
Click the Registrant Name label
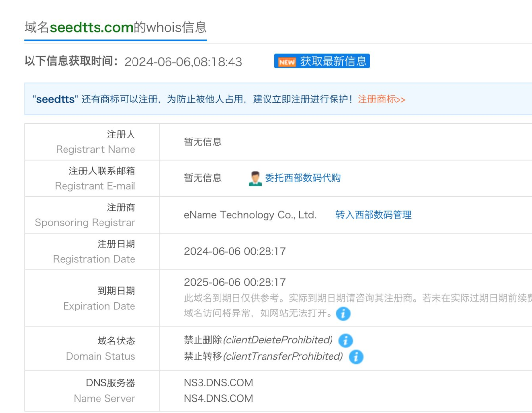tap(96, 150)
